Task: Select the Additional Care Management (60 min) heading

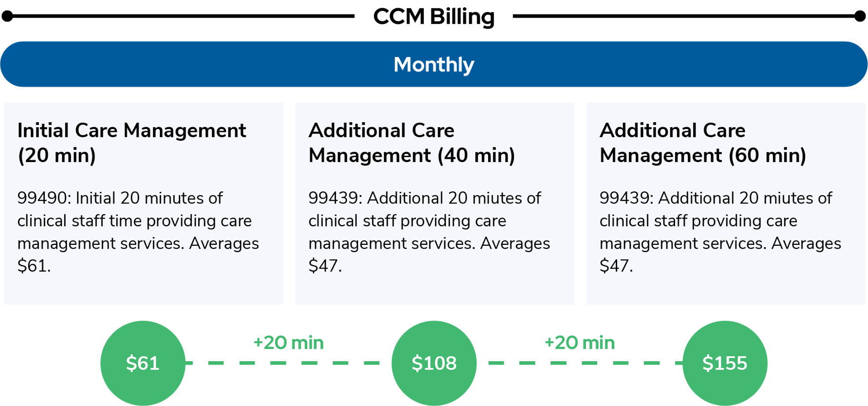Action: coord(702,143)
